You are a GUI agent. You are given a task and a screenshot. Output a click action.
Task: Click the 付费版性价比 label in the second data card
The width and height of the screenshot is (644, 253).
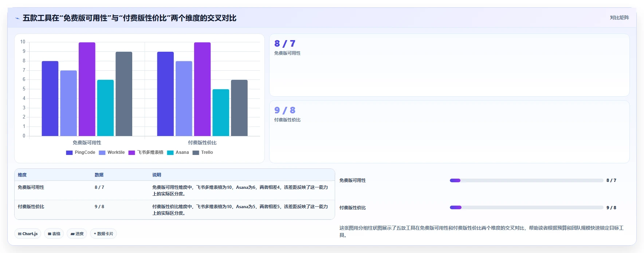tap(287, 120)
